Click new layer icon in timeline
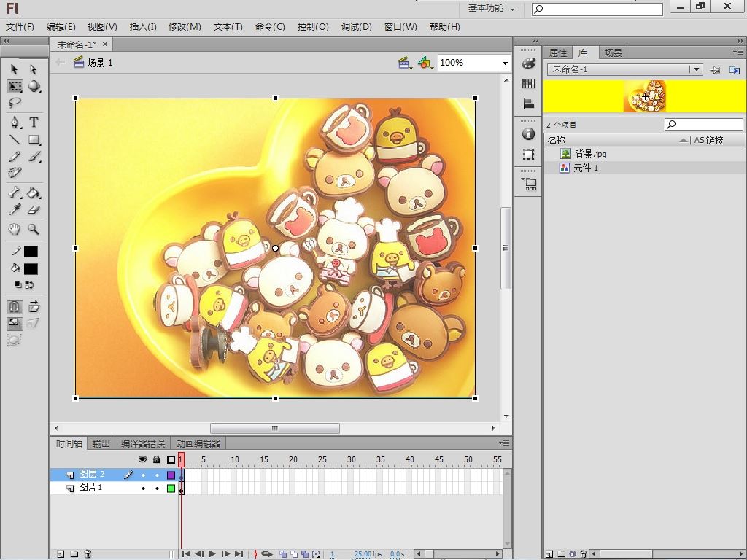The width and height of the screenshot is (747, 560). [61, 554]
